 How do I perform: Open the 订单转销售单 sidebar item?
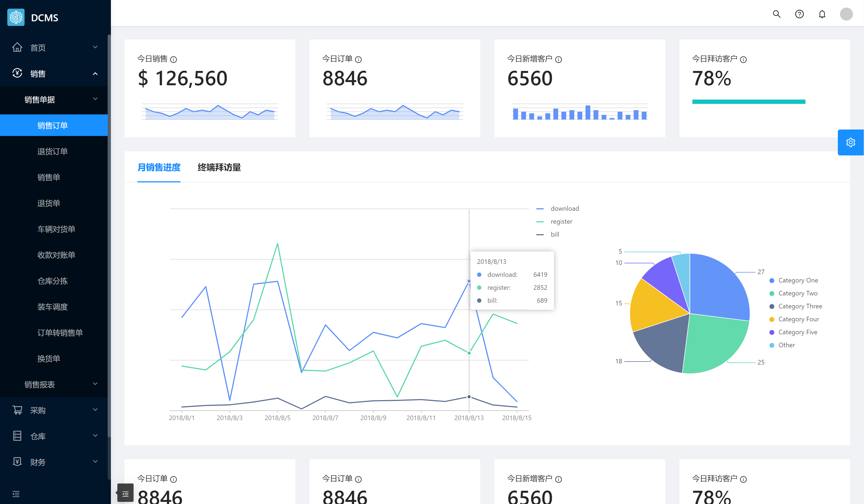tap(60, 333)
